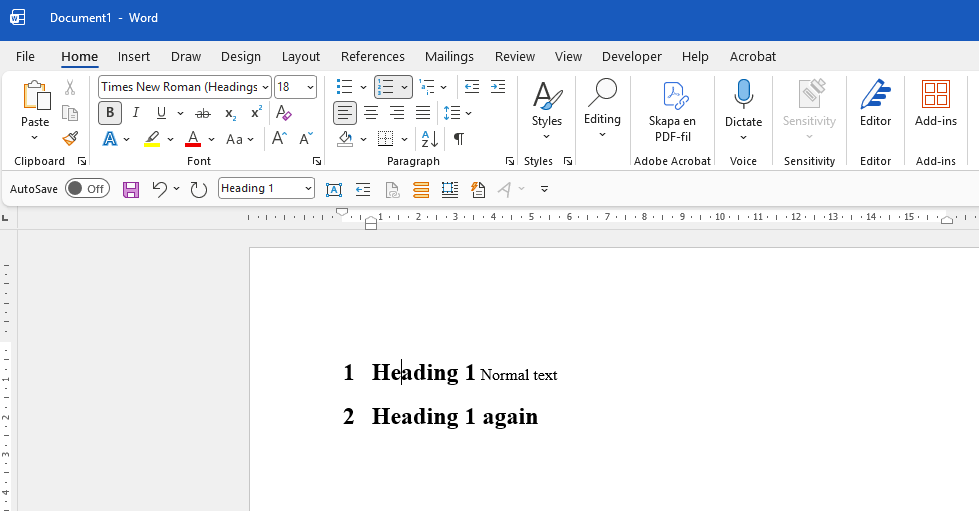The height and width of the screenshot is (511, 979).
Task: Select the Format Painter brush
Action: pyautogui.click(x=70, y=139)
